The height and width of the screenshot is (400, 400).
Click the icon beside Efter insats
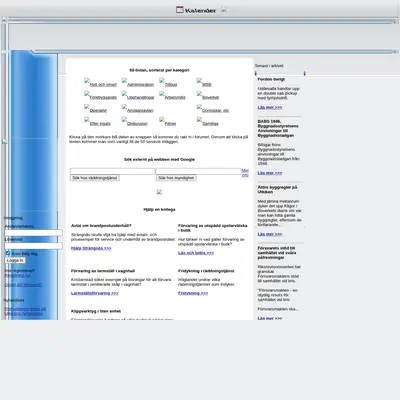coord(87,120)
